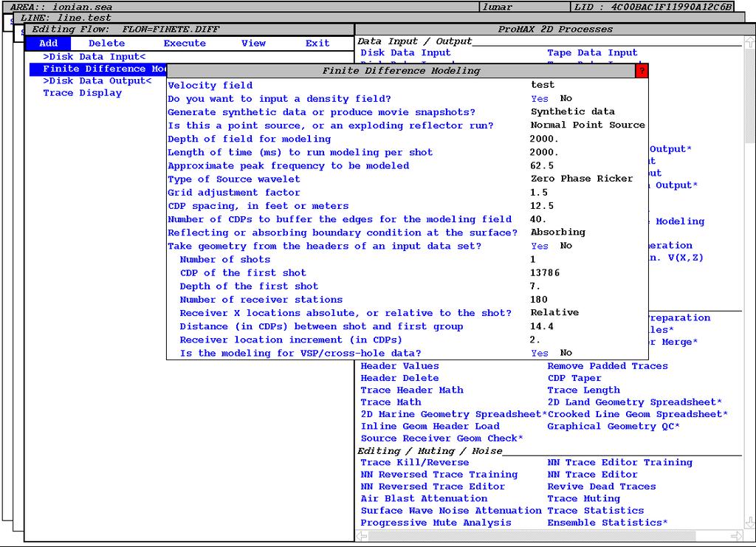756x547 pixels.
Task: Open the View menu
Action: (x=254, y=44)
